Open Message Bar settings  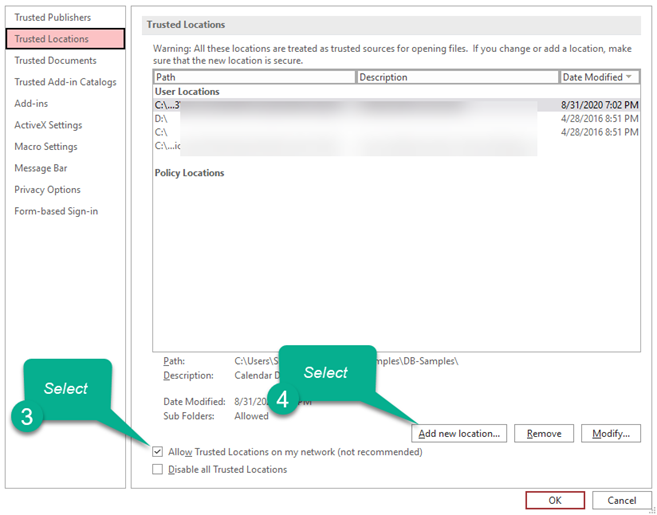pyautogui.click(x=41, y=168)
